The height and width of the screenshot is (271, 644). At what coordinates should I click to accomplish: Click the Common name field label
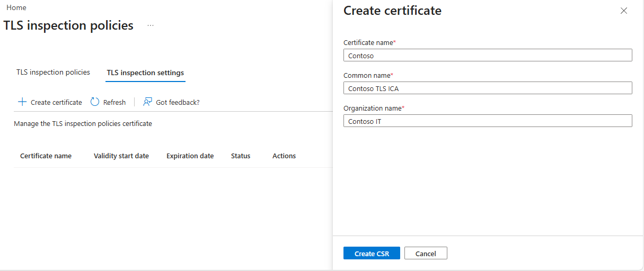[x=368, y=75]
